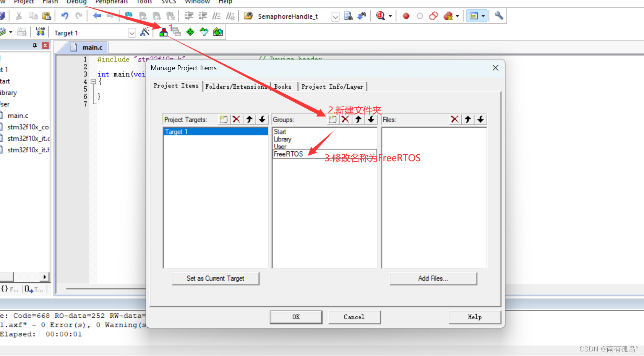Move target down in Project Targets
644x356 pixels.
point(262,120)
